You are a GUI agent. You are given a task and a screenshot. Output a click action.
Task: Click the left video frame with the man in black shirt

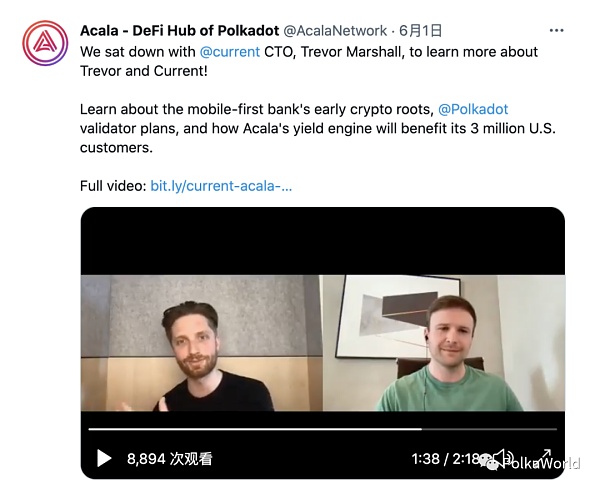[202, 343]
